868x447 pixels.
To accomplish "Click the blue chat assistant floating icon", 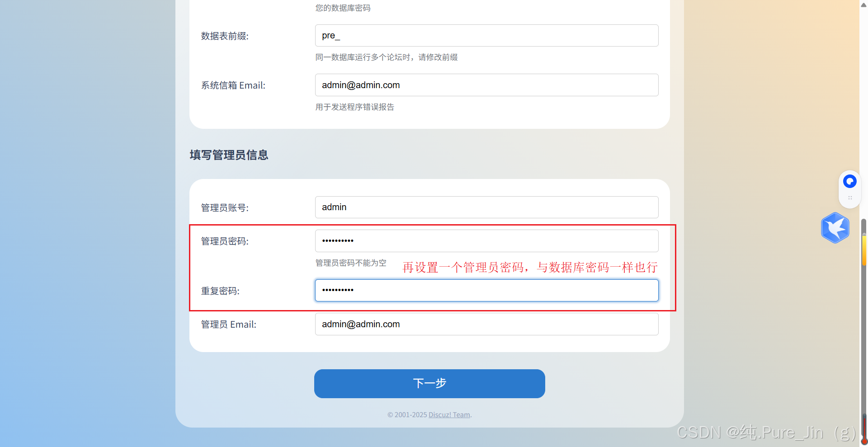I will click(849, 181).
